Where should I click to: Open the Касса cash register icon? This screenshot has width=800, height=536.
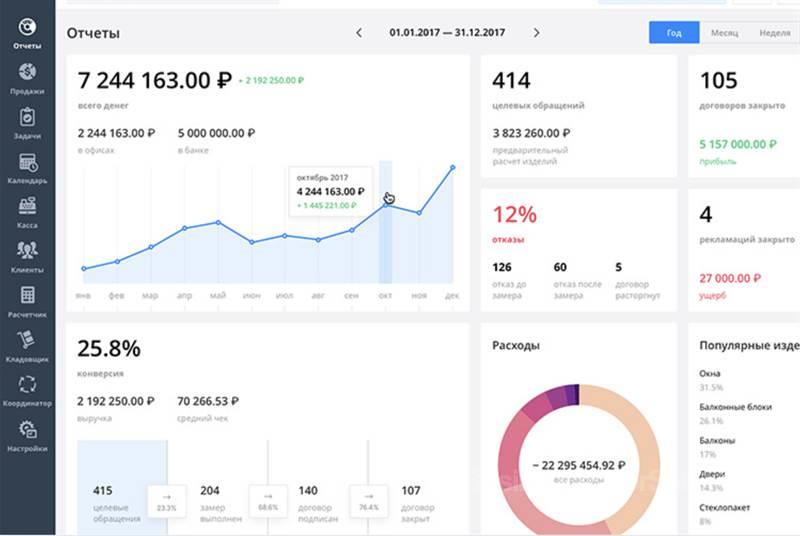[27, 208]
